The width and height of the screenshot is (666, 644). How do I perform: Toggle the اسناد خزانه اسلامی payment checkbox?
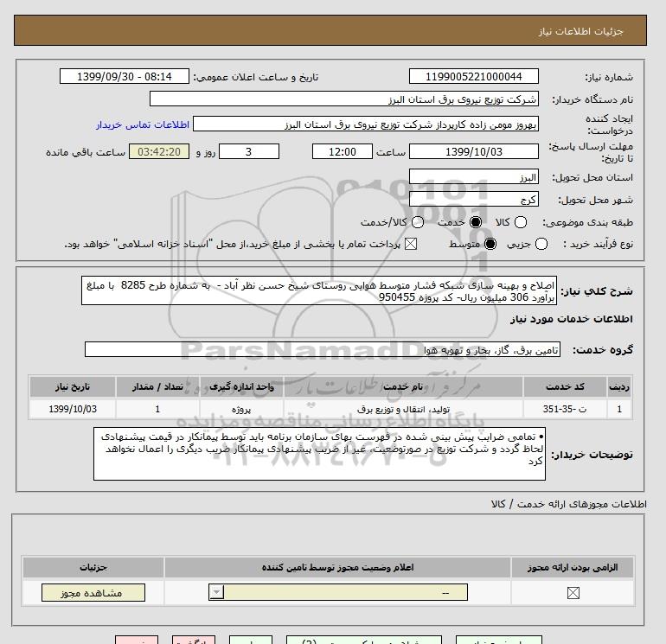[x=411, y=244]
